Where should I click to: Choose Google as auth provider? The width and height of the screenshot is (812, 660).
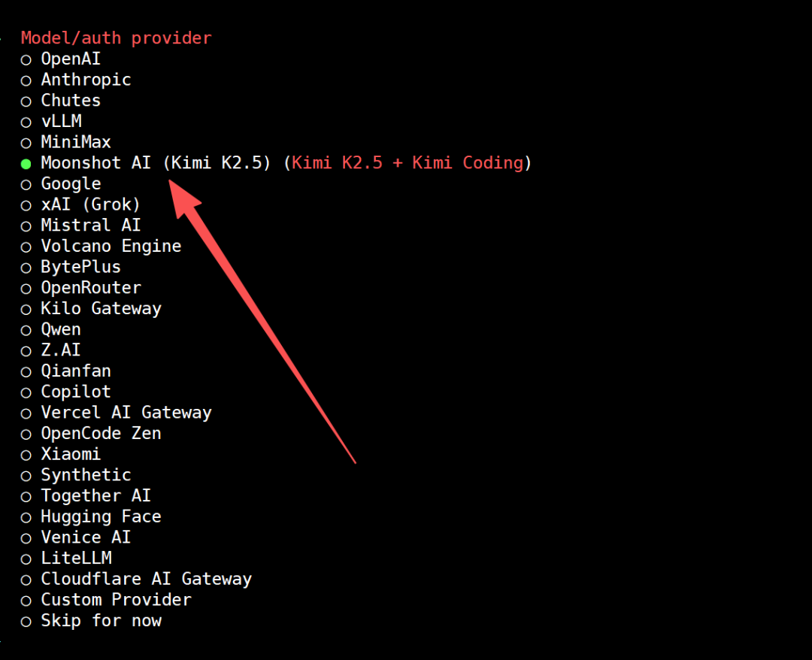tap(26, 184)
